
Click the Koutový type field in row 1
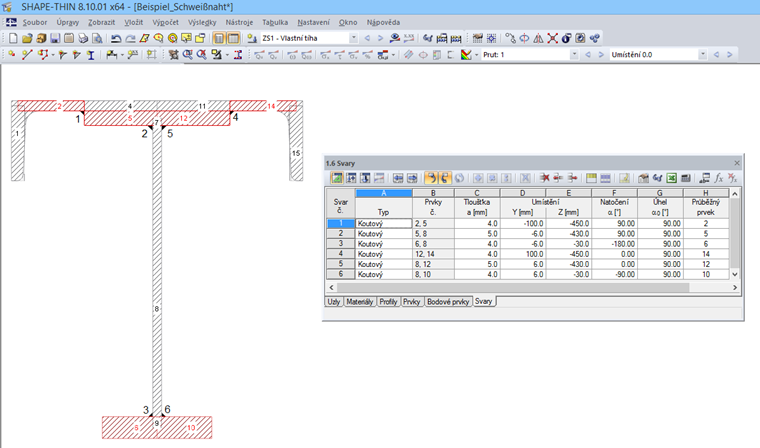click(384, 224)
